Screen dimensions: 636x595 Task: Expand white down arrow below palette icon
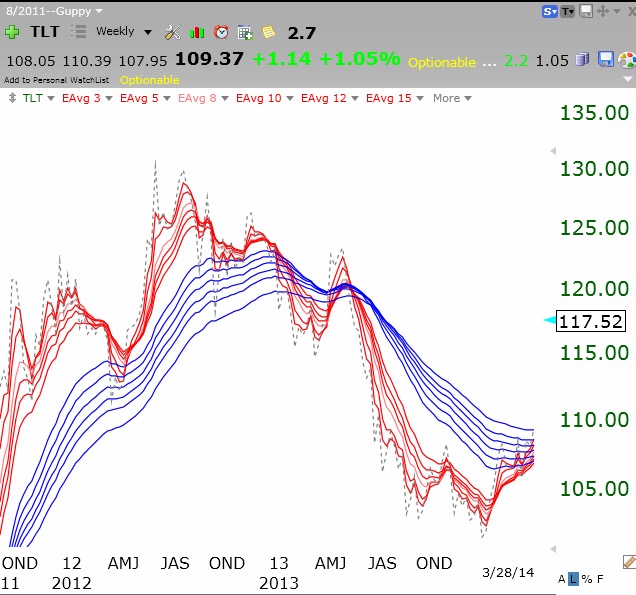pyautogui.click(x=627, y=78)
